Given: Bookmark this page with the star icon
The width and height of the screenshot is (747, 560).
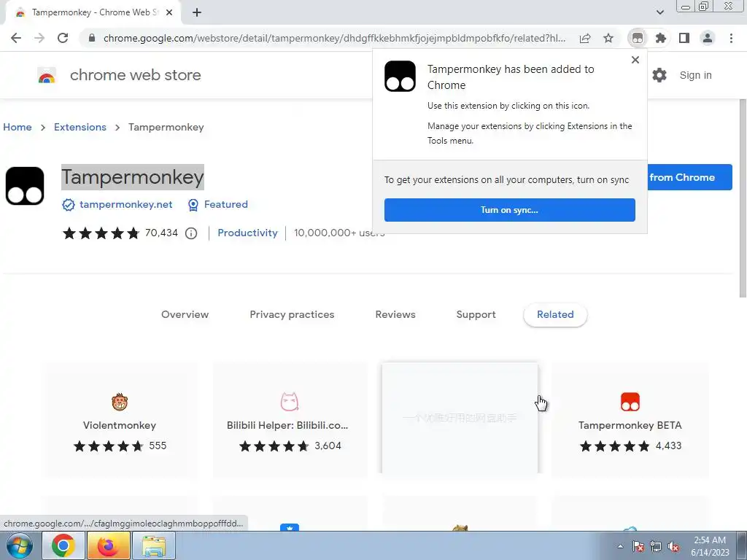Looking at the screenshot, I should tap(608, 38).
